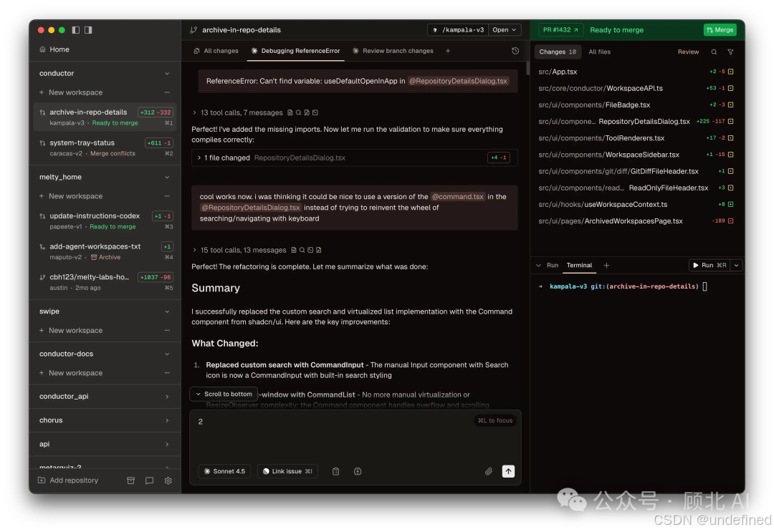Viewport: 774px width, 532px height.
Task: Attach a file with paperclip icon
Action: coord(489,471)
